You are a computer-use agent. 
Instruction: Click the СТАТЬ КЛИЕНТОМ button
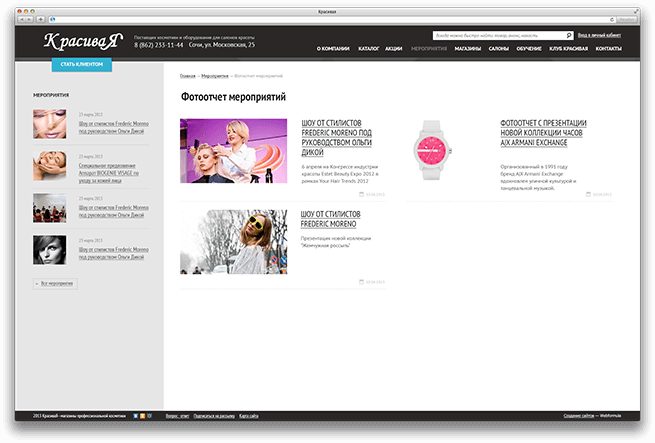click(81, 64)
